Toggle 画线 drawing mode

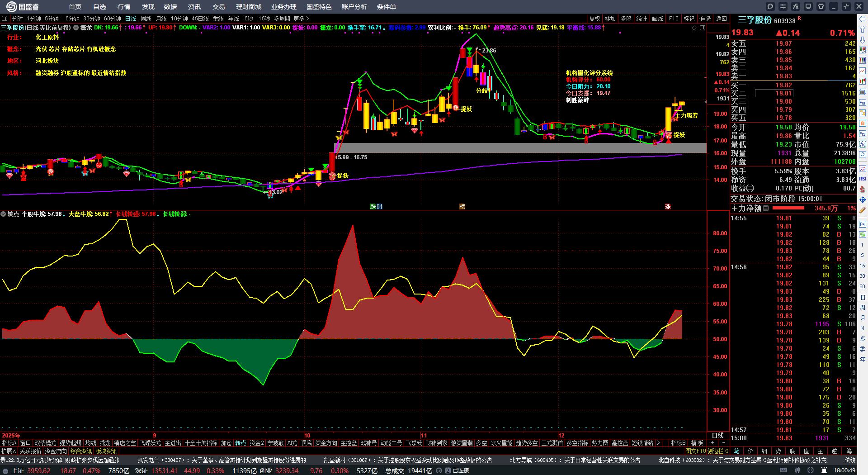click(657, 19)
